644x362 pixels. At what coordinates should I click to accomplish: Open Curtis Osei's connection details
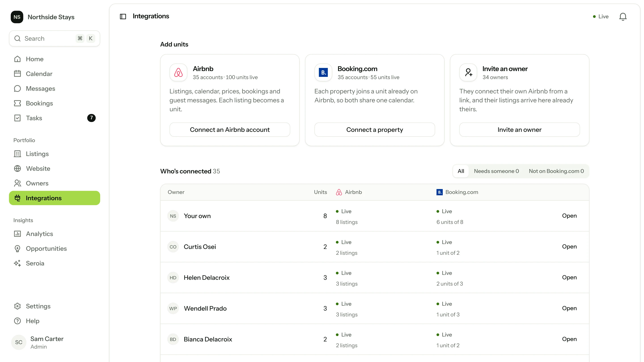point(569,246)
